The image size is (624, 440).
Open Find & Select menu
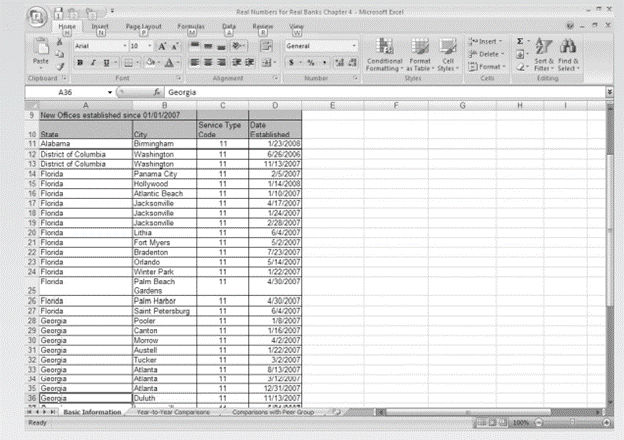tap(568, 55)
